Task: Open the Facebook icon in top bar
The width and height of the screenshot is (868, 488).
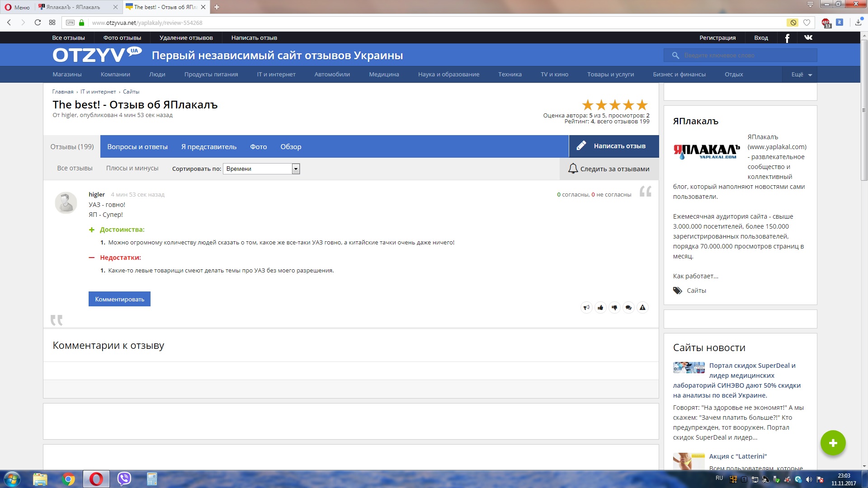Action: pos(787,38)
